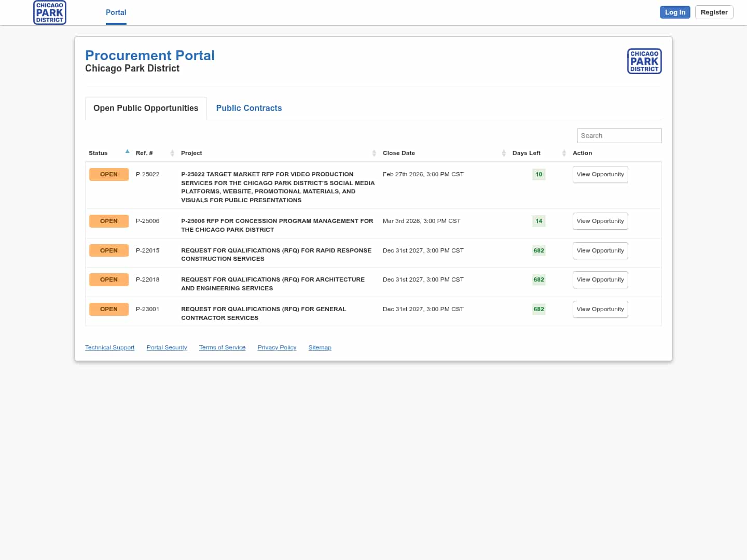Click the Log In button
Screen dimensions: 747x560
tap(674, 12)
